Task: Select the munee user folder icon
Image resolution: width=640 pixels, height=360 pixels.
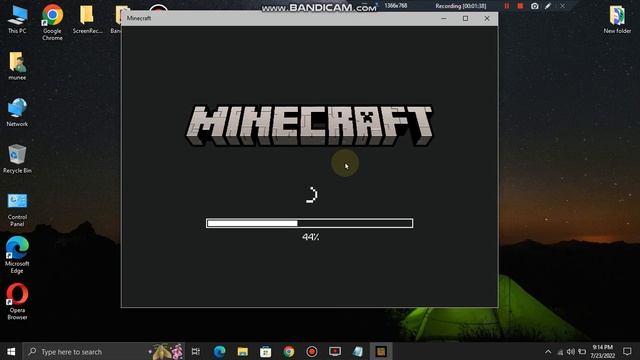Action: coord(17,66)
